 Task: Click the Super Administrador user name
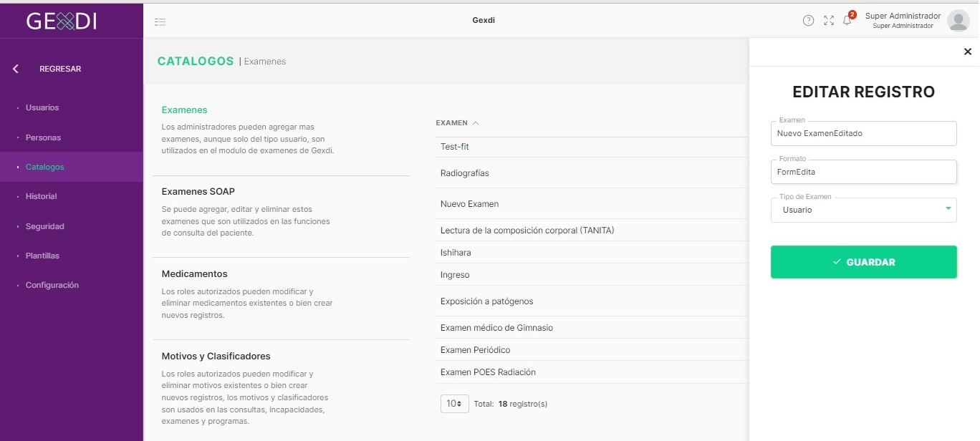click(x=903, y=16)
